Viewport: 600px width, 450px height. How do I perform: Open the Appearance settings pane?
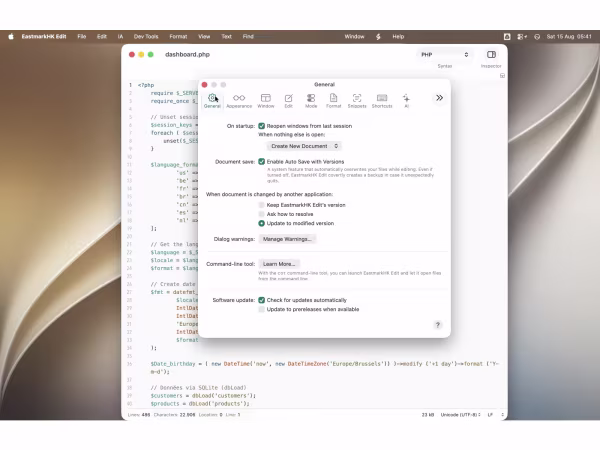[239, 101]
